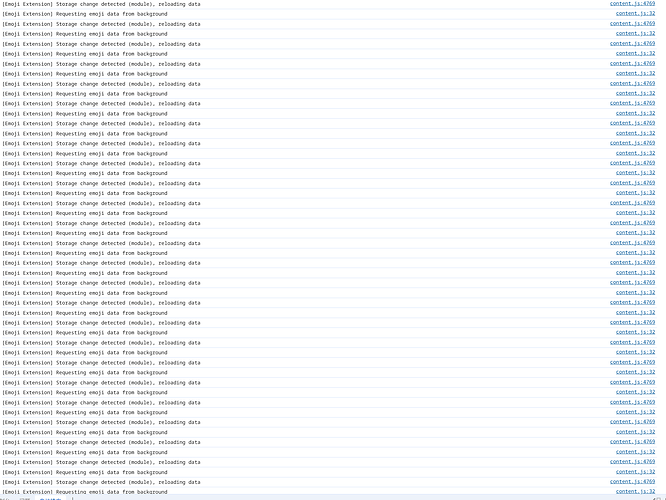
Task: Select the first 'Requesting emoji data' log message
Action: tap(85, 14)
